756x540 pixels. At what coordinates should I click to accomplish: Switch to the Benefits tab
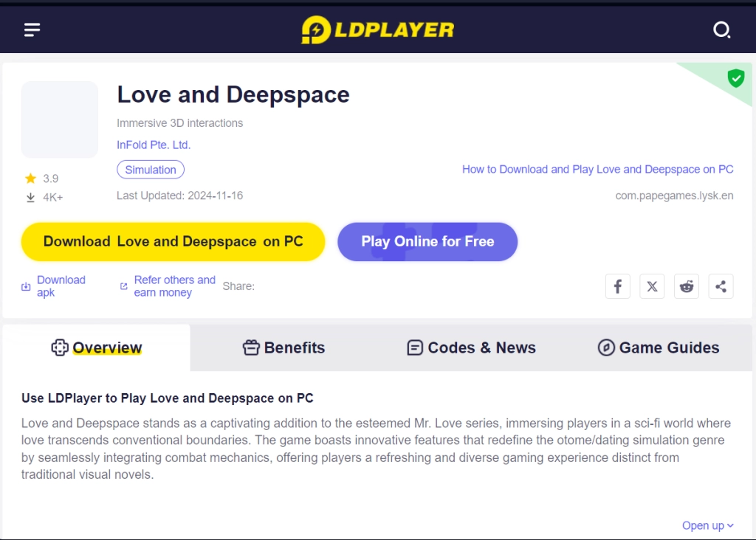tap(283, 347)
